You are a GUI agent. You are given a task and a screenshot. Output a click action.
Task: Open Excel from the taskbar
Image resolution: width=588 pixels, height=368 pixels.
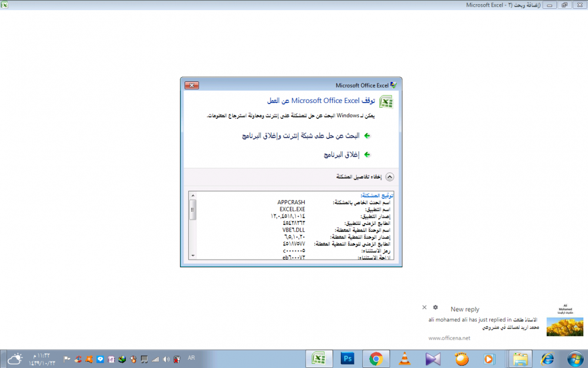tap(319, 359)
